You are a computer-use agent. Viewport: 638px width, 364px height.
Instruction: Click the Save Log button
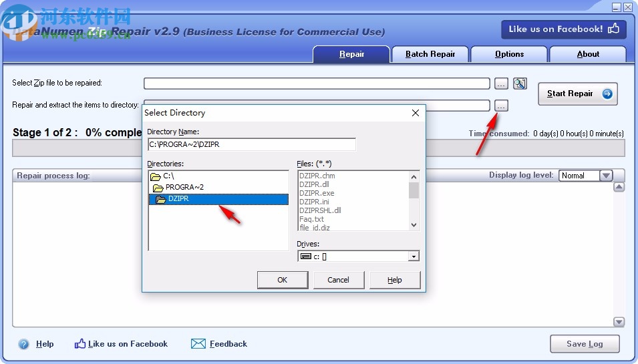(x=585, y=344)
